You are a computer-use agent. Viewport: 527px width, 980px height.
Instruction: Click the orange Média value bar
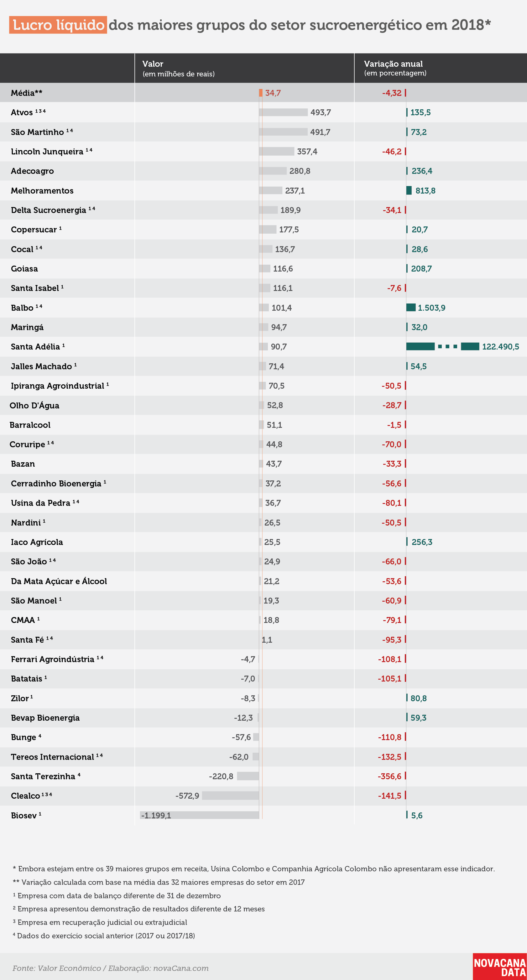[261, 92]
